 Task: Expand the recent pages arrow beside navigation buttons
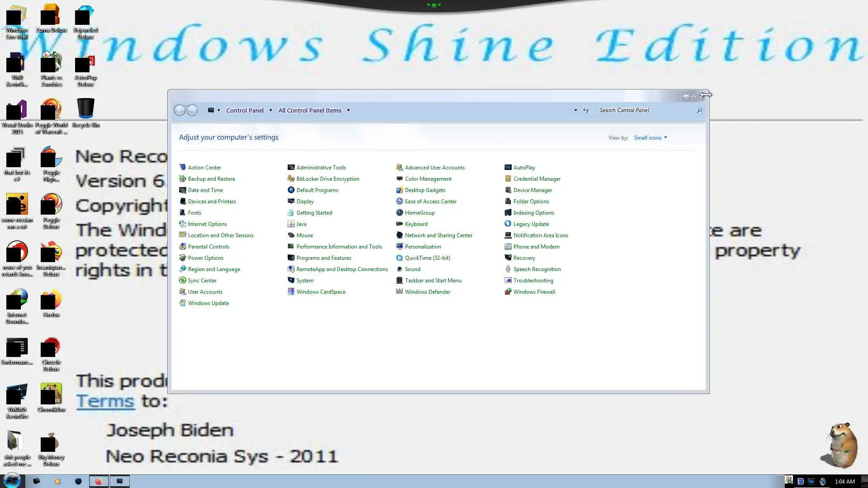pos(202,110)
